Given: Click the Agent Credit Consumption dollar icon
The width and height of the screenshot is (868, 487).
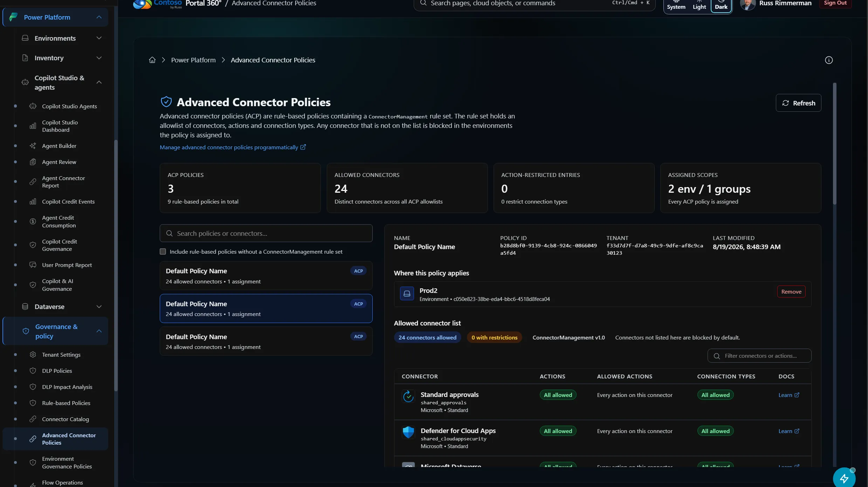Looking at the screenshot, I should pos(33,221).
